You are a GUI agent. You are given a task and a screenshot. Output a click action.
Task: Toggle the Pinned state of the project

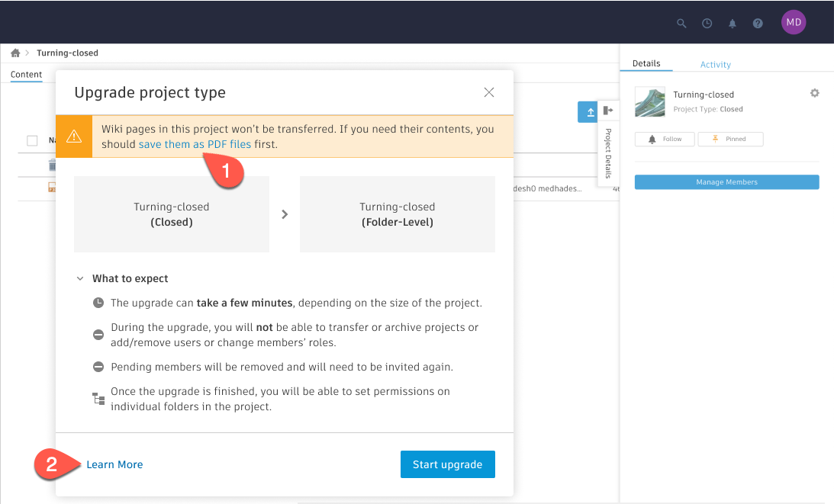(730, 139)
